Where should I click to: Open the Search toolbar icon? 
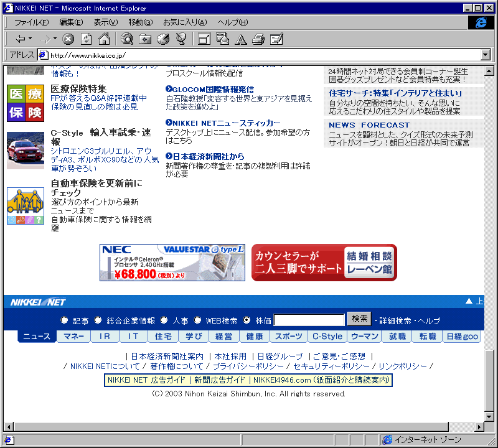pyautogui.click(x=127, y=39)
